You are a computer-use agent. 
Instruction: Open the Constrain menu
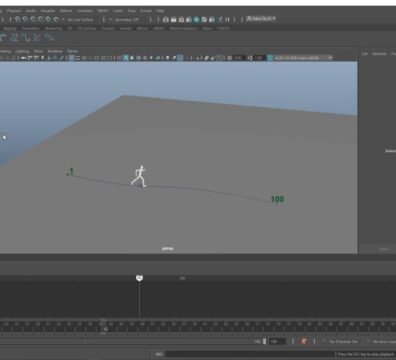pos(85,11)
